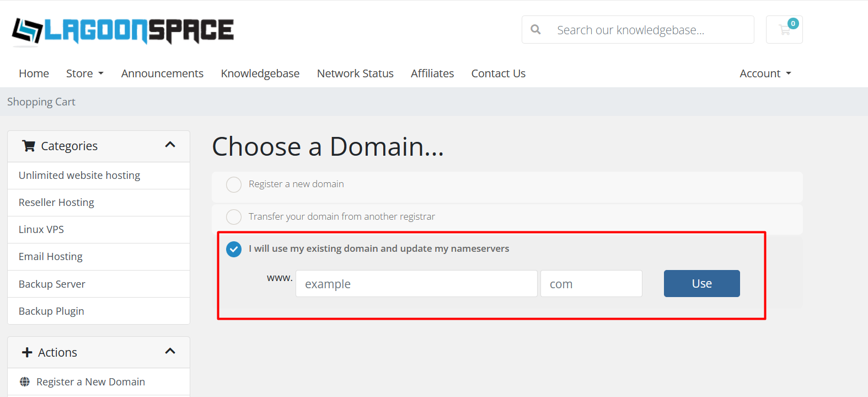Open Reseller Hosting category

[x=56, y=203]
